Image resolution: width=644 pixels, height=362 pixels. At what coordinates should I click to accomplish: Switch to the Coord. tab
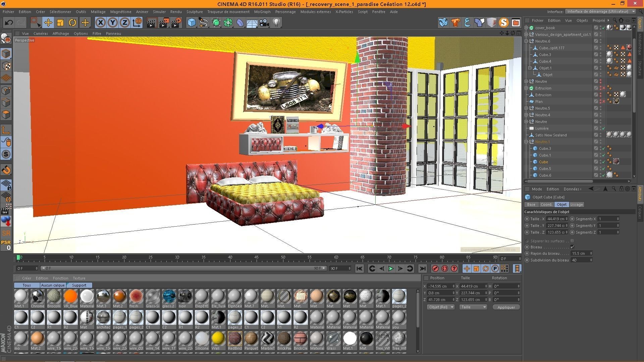[546, 204]
